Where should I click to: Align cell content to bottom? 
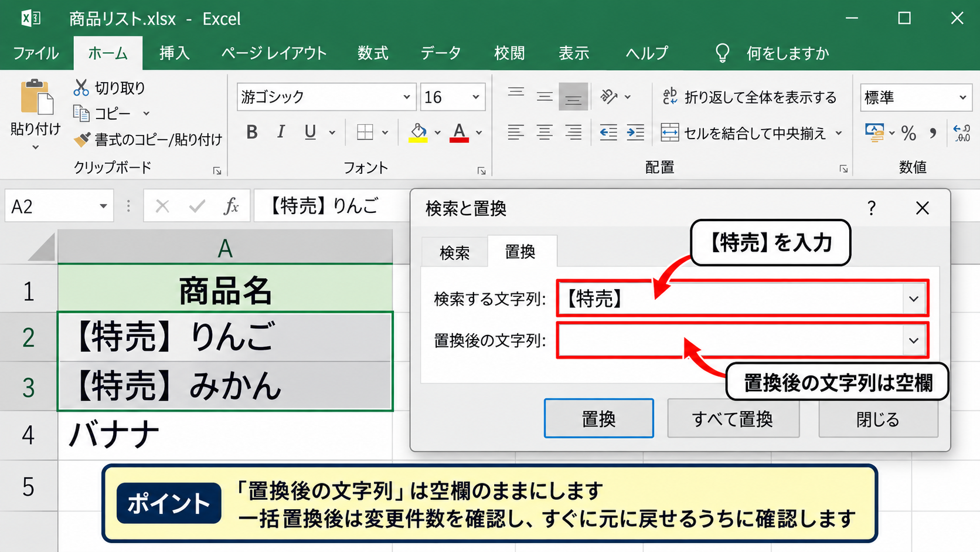click(x=573, y=97)
